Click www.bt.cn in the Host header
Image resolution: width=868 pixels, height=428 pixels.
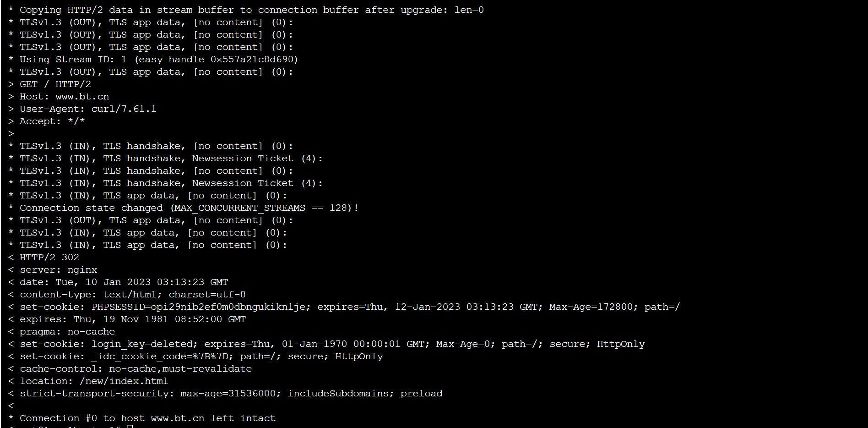[x=82, y=97]
